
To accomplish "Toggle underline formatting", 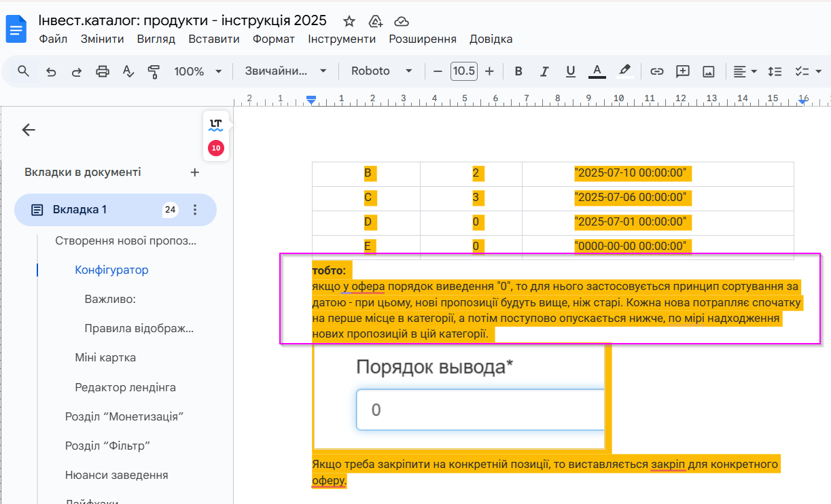I will tap(571, 71).
